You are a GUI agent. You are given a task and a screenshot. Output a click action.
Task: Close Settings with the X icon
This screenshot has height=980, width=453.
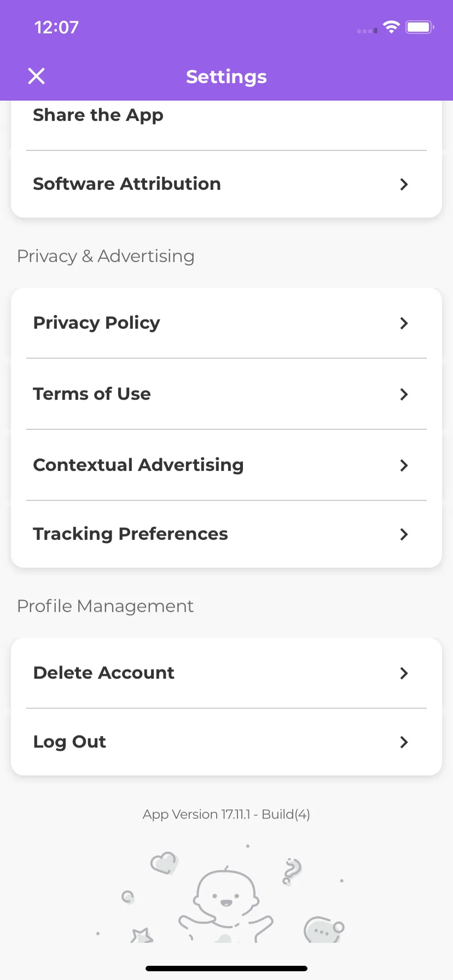37,76
